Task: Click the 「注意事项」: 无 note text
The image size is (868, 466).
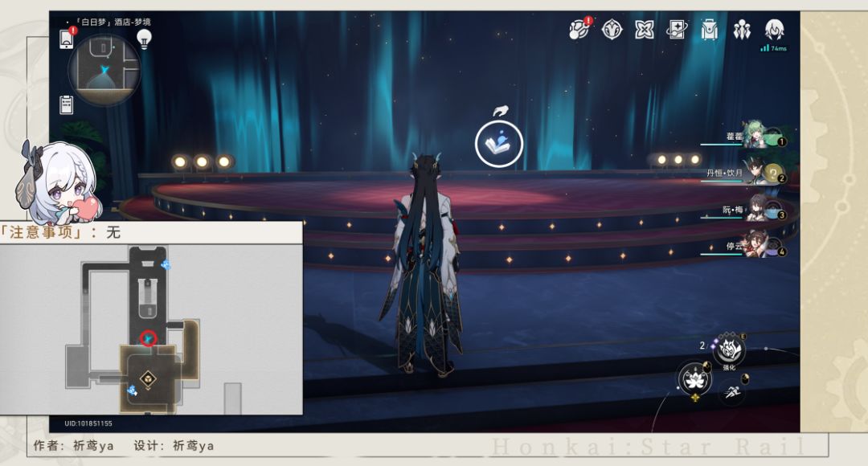Action: (59, 232)
